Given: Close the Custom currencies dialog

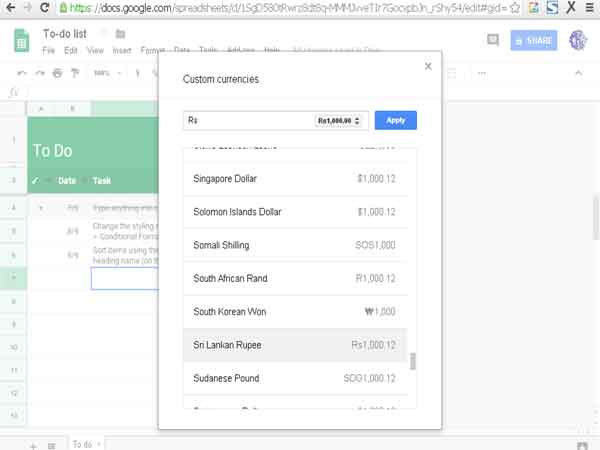Looking at the screenshot, I should point(428,66).
